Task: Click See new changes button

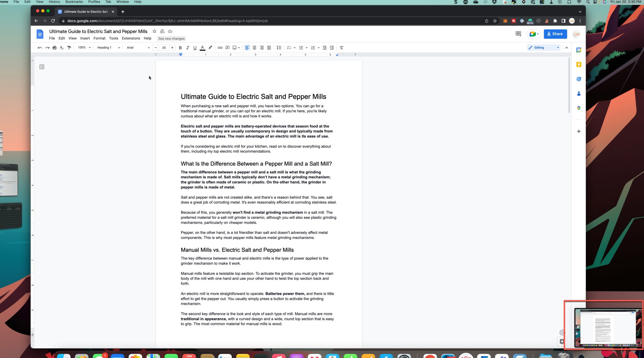Action: 171,38
